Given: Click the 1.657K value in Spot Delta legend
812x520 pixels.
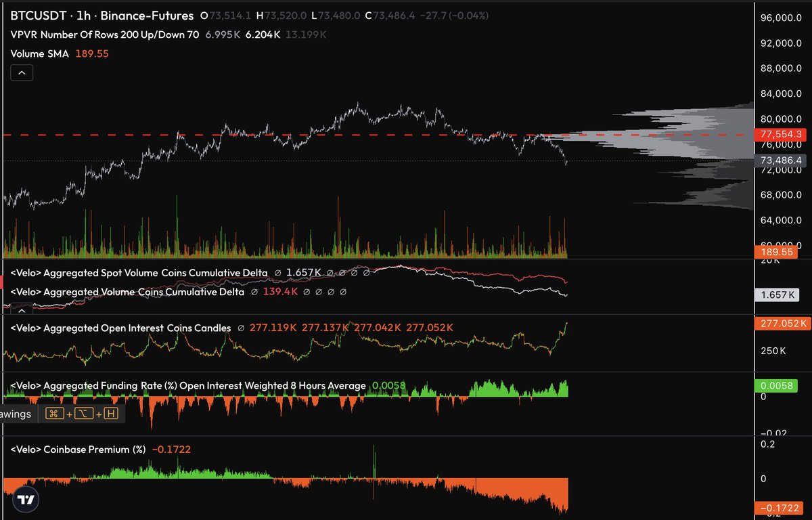Looking at the screenshot, I should (x=304, y=272).
